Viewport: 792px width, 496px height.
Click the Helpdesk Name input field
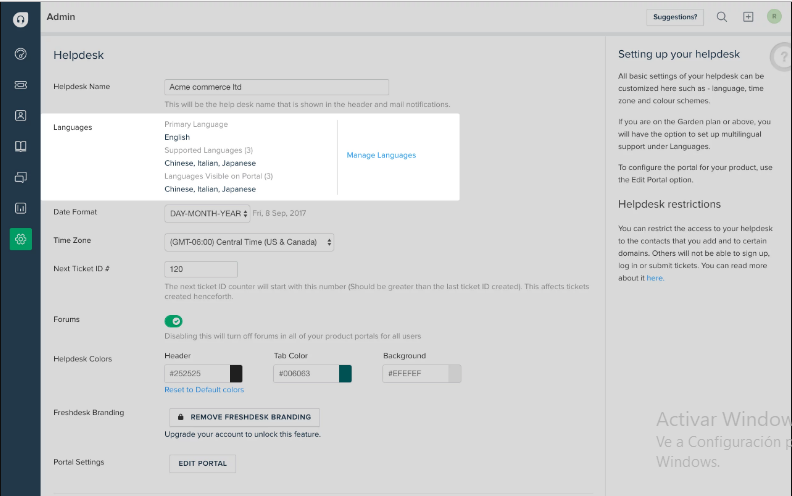276,87
